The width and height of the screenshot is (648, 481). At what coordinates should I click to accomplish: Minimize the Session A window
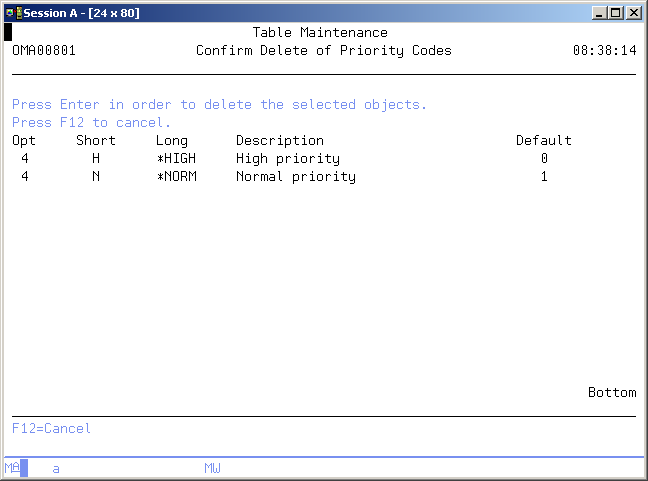(599, 13)
